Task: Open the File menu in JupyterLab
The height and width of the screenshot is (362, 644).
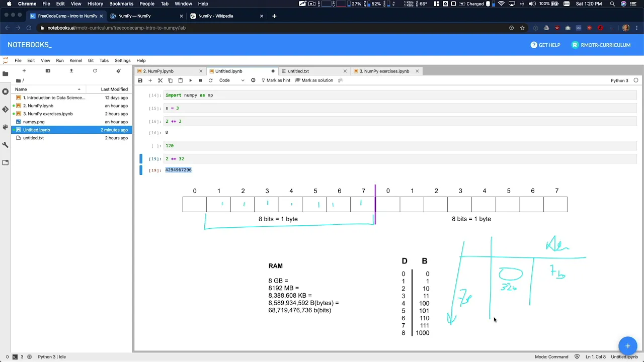Action: coord(18,61)
